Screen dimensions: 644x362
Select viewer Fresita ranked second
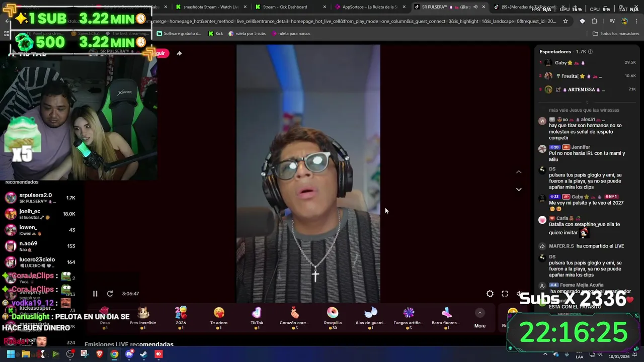pos(588,76)
